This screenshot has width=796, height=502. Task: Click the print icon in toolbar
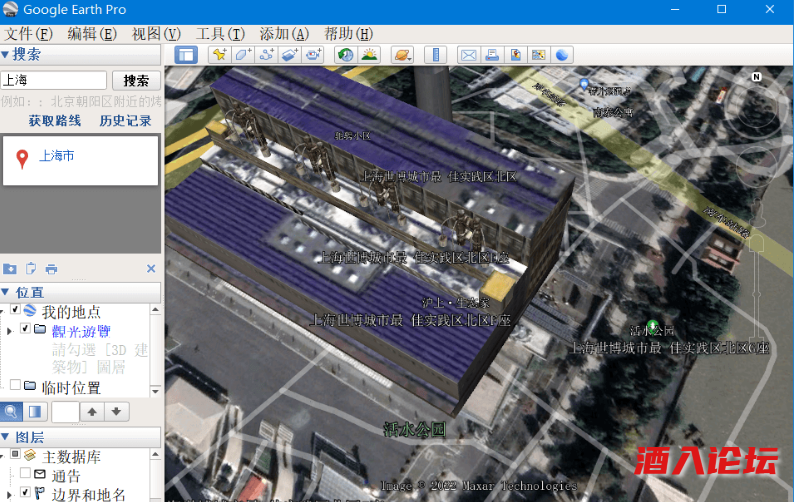click(x=492, y=54)
